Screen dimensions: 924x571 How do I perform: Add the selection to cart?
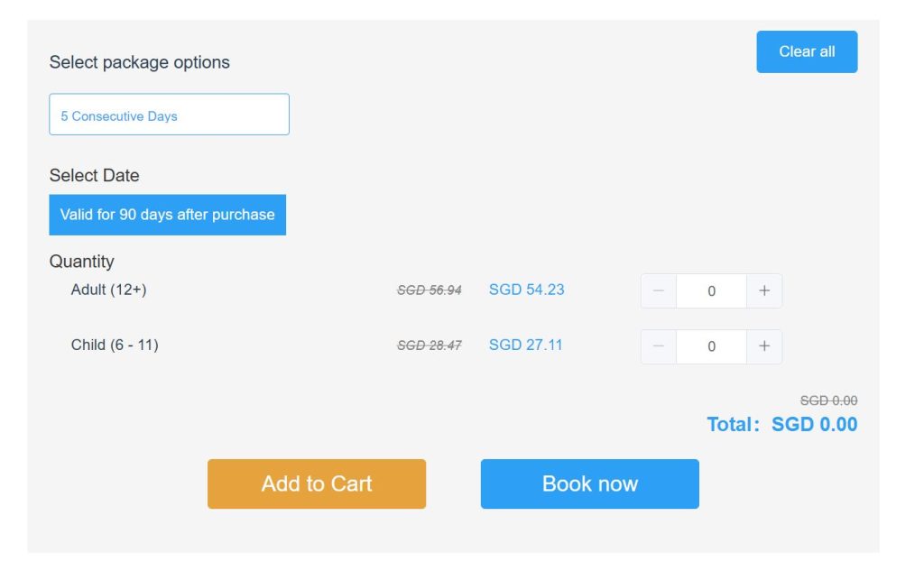coord(317,484)
